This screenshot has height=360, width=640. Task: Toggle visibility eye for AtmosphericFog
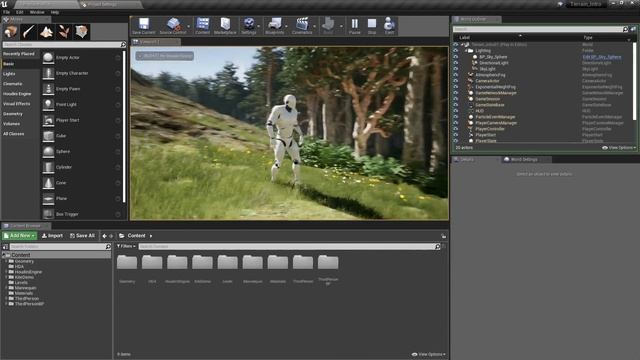[x=456, y=75]
